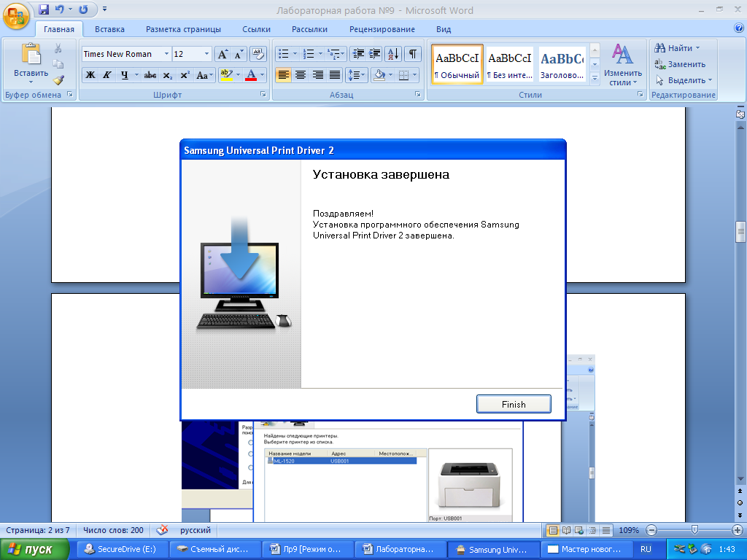Switch to Вставка tab
The height and width of the screenshot is (560, 747).
(x=109, y=29)
